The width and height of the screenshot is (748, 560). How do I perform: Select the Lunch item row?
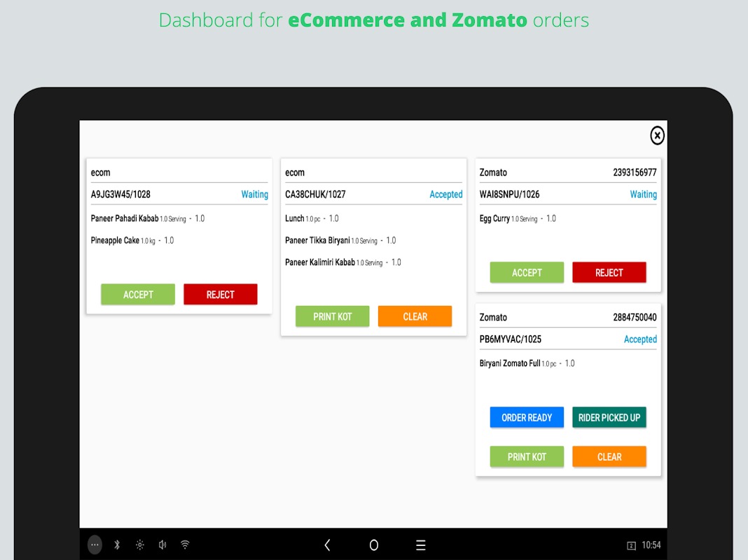(312, 219)
